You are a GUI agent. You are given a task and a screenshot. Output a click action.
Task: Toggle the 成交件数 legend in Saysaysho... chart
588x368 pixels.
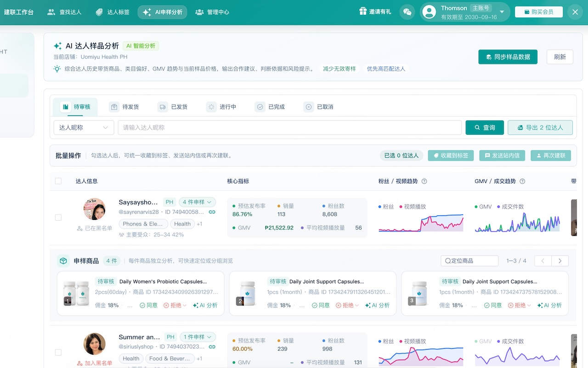pyautogui.click(x=510, y=207)
